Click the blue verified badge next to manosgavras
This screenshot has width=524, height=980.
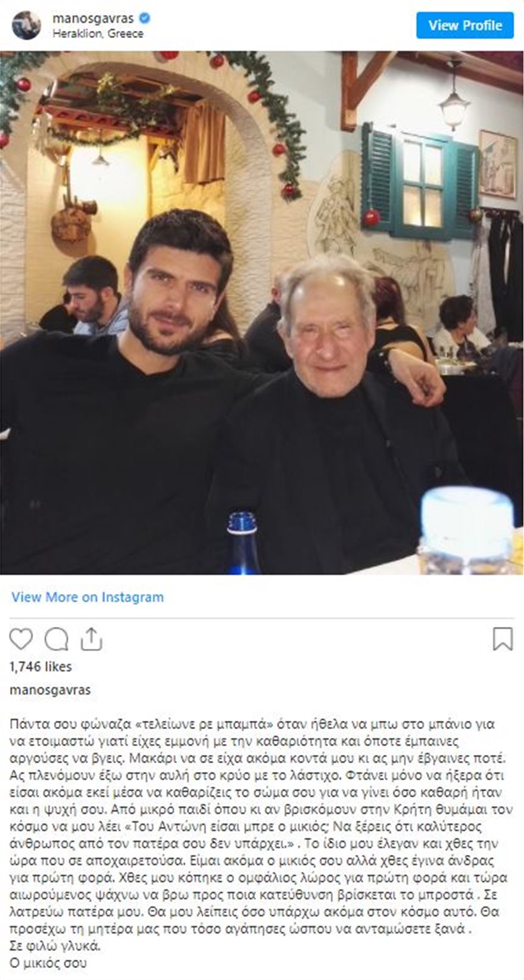pyautogui.click(x=144, y=18)
